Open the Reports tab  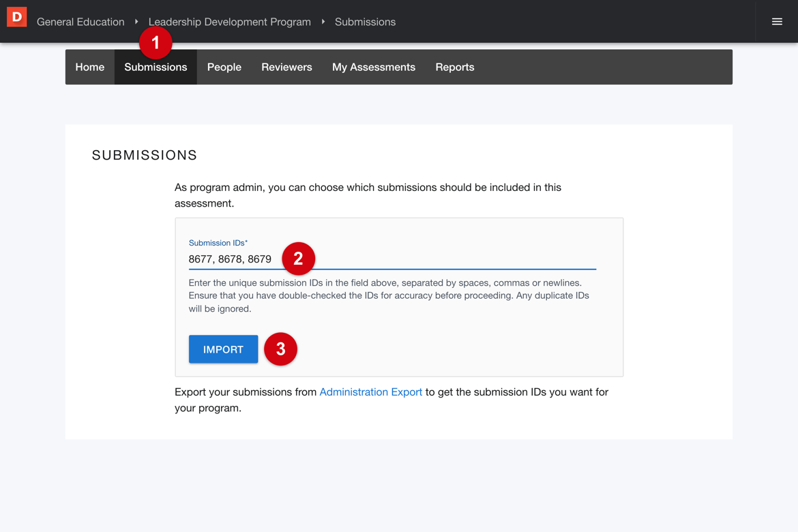point(454,68)
